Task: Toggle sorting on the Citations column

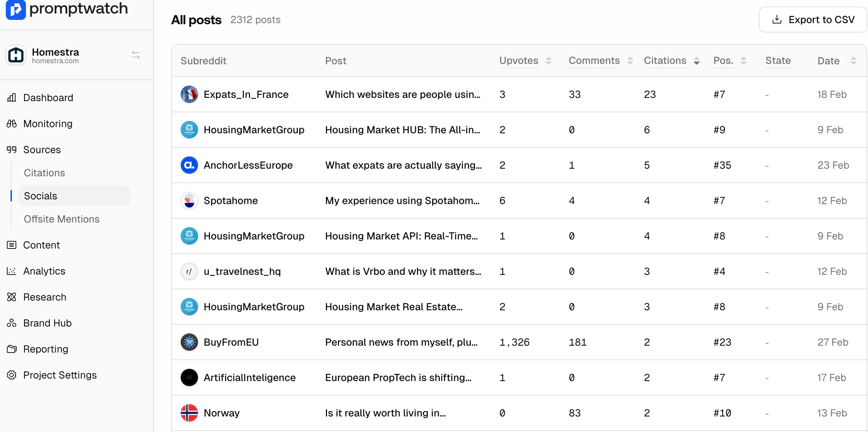Action: coord(696,61)
